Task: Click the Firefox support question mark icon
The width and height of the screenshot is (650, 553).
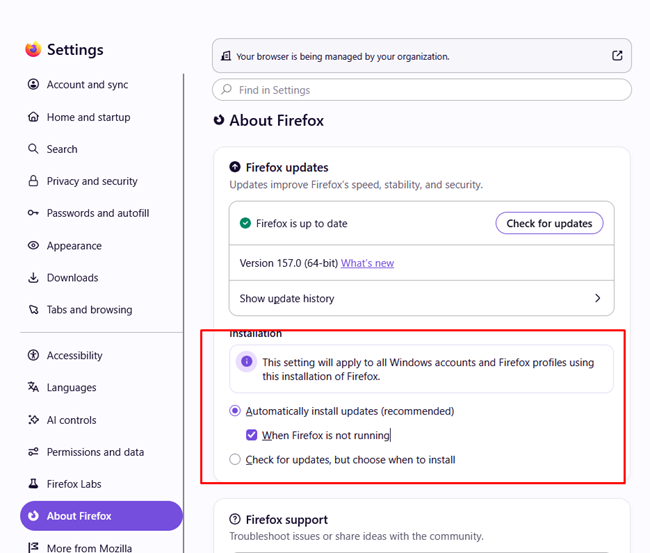Action: pos(235,519)
